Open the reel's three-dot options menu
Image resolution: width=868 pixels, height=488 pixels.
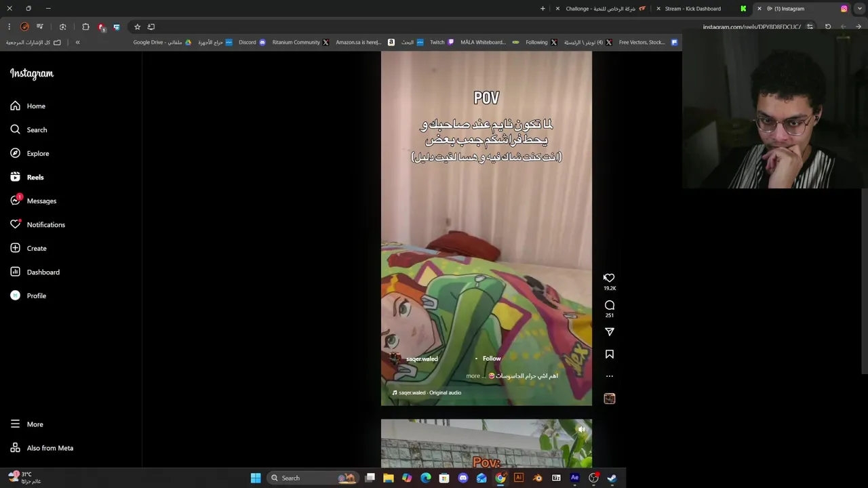point(610,376)
